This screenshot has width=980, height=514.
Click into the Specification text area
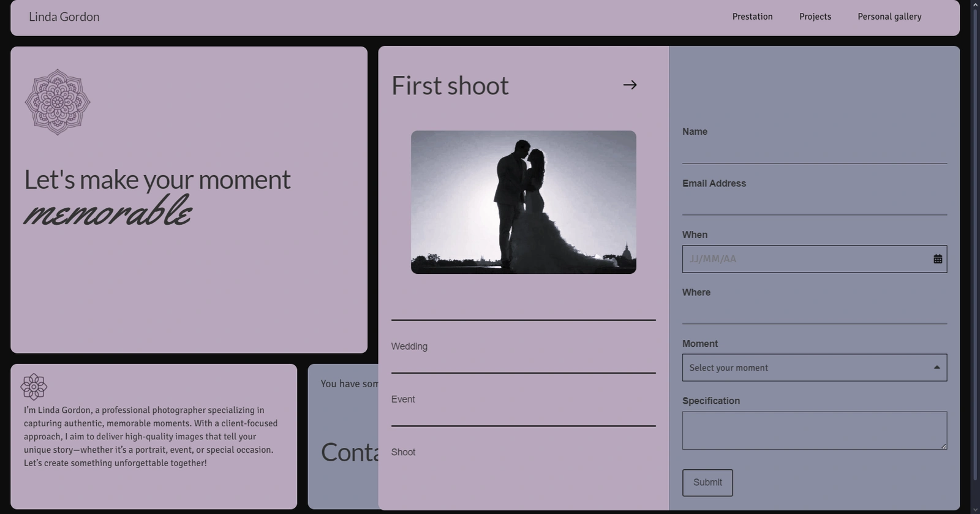click(x=815, y=431)
